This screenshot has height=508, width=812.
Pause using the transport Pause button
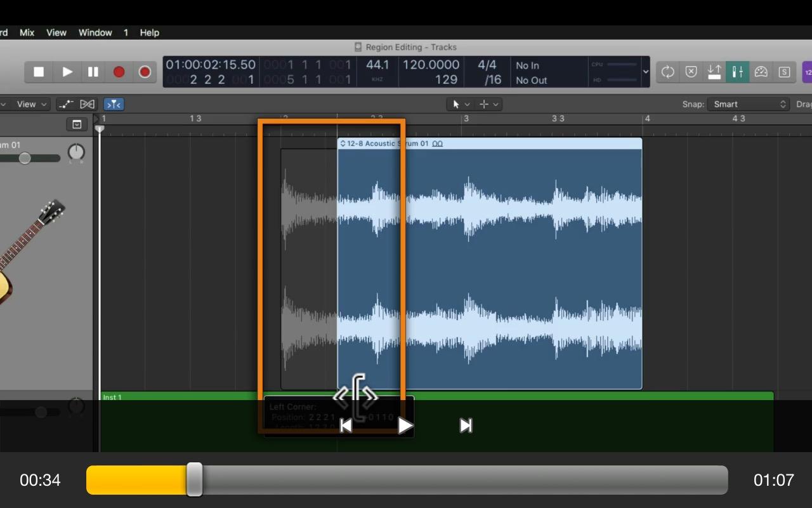93,72
